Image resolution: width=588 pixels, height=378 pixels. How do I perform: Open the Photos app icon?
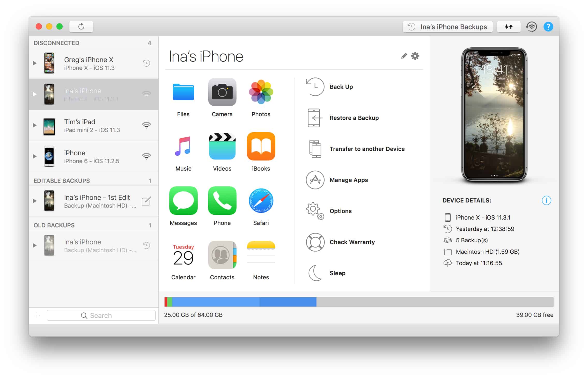coord(261,92)
